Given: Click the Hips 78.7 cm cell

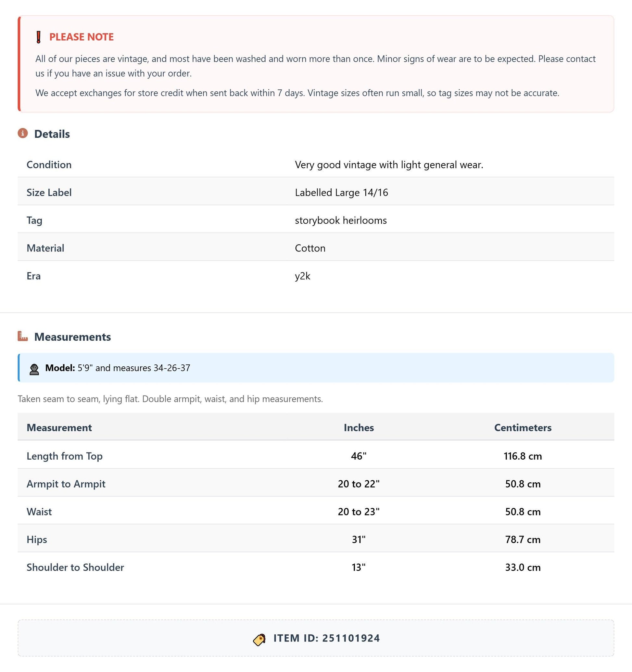Looking at the screenshot, I should pyautogui.click(x=523, y=539).
